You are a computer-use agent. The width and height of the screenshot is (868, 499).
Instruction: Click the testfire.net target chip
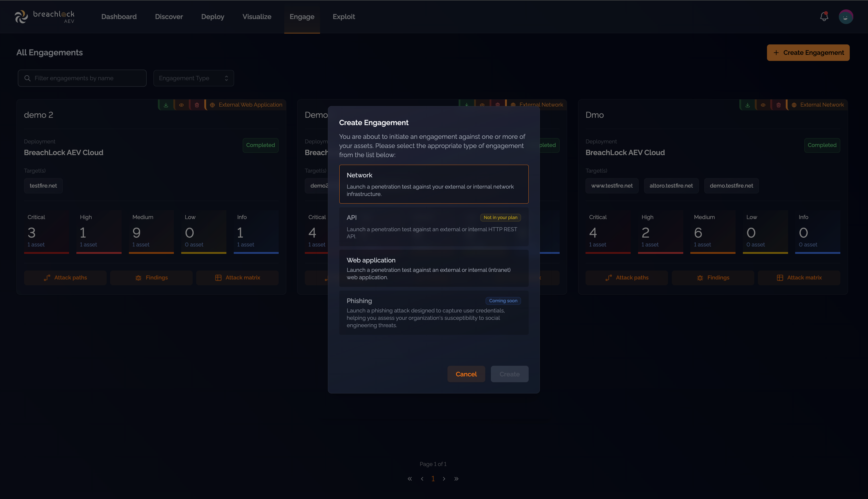[43, 186]
